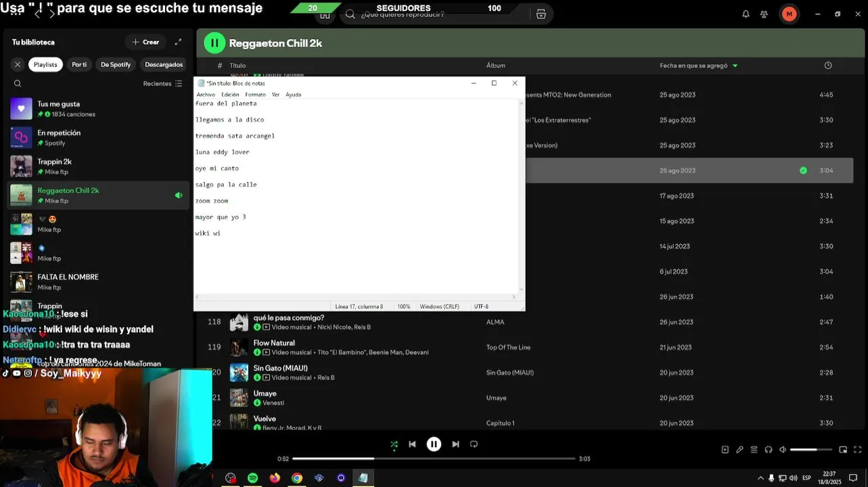This screenshot has width=868, height=487.
Task: Open Ayuda menu in Notepad
Action: (293, 95)
